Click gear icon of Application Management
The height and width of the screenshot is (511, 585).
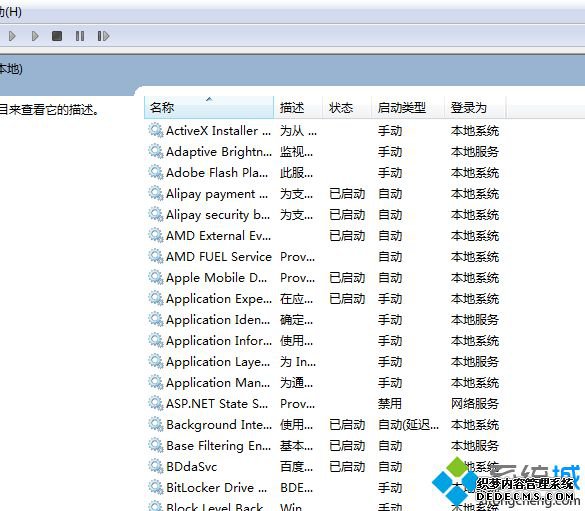[x=156, y=382]
